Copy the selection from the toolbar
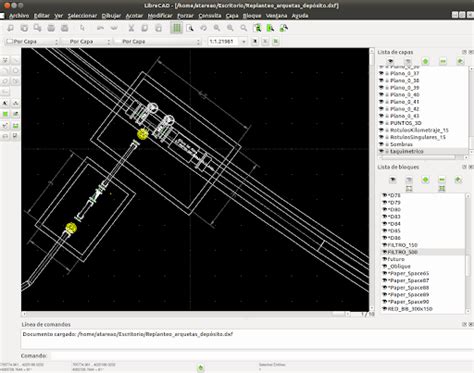474x373 pixels. tap(145, 28)
